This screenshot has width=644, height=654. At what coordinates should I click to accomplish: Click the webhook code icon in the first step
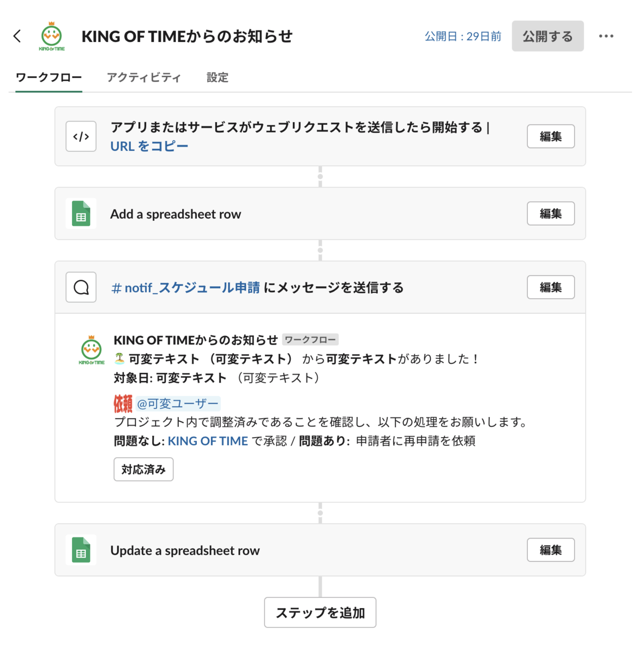point(81,136)
